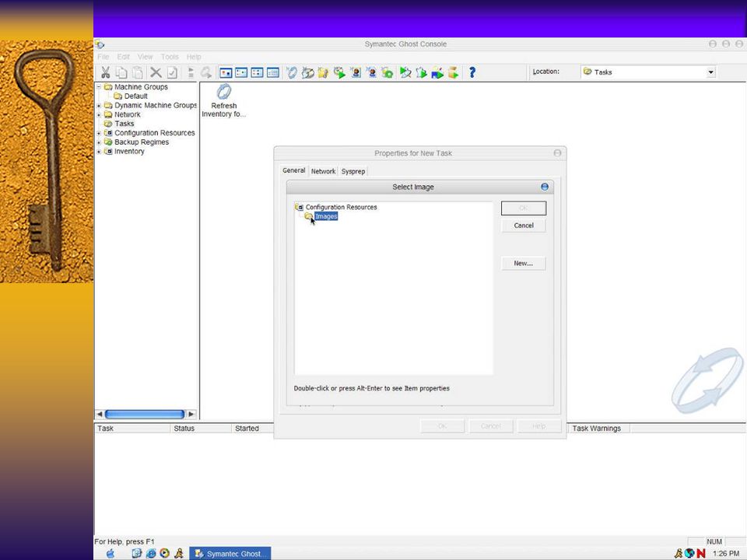Select the Large Icons view button
The image size is (747, 560).
click(x=226, y=72)
